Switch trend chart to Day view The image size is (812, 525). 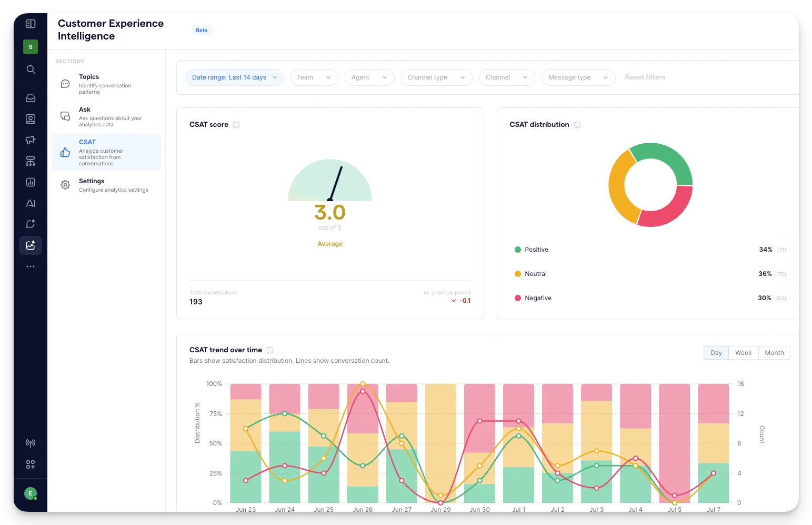716,353
